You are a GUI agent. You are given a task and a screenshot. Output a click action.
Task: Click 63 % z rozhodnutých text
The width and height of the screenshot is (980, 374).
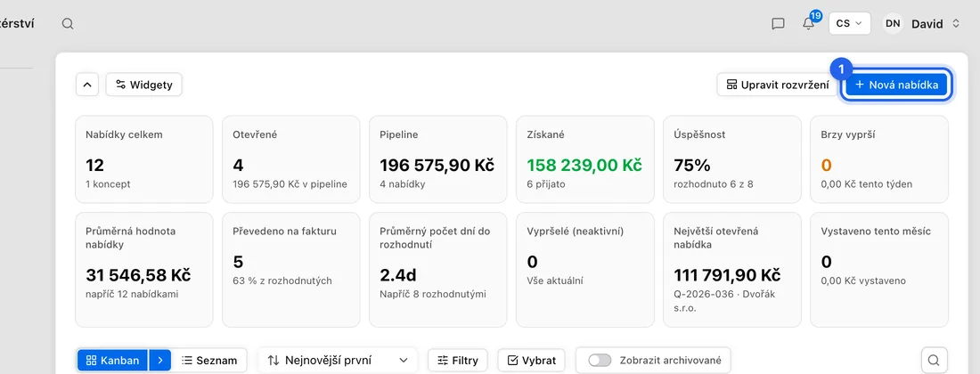(x=282, y=280)
